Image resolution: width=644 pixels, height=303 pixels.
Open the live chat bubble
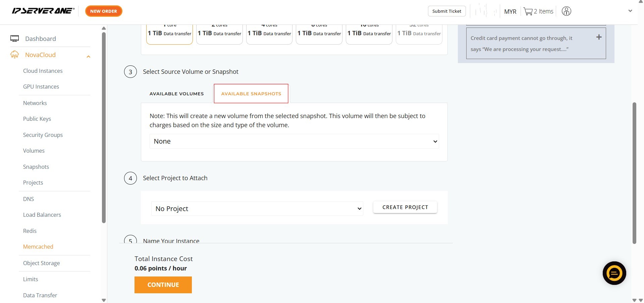point(614,273)
